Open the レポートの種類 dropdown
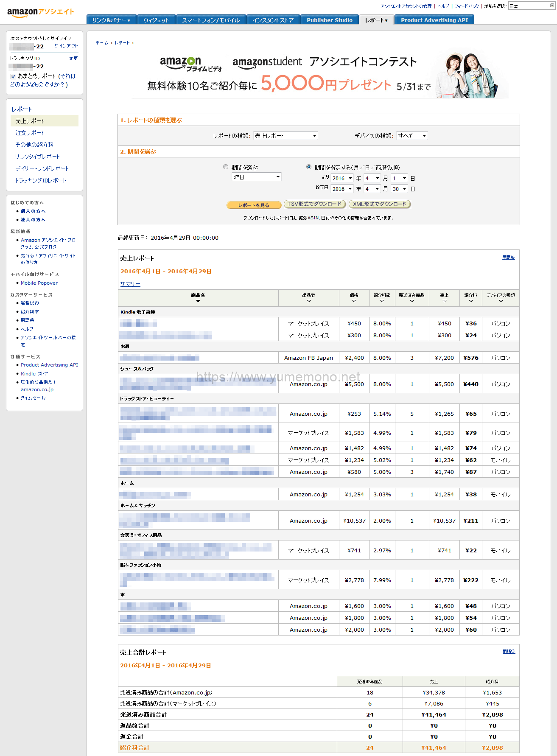557x756 pixels. [285, 136]
